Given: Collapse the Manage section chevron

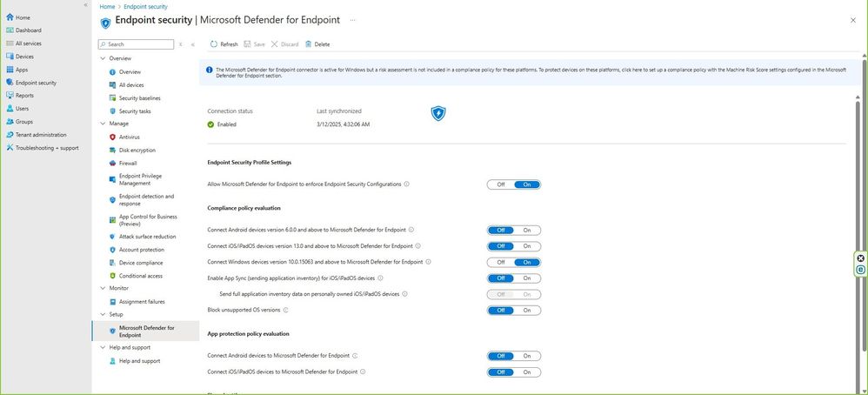Looking at the screenshot, I should tap(103, 124).
